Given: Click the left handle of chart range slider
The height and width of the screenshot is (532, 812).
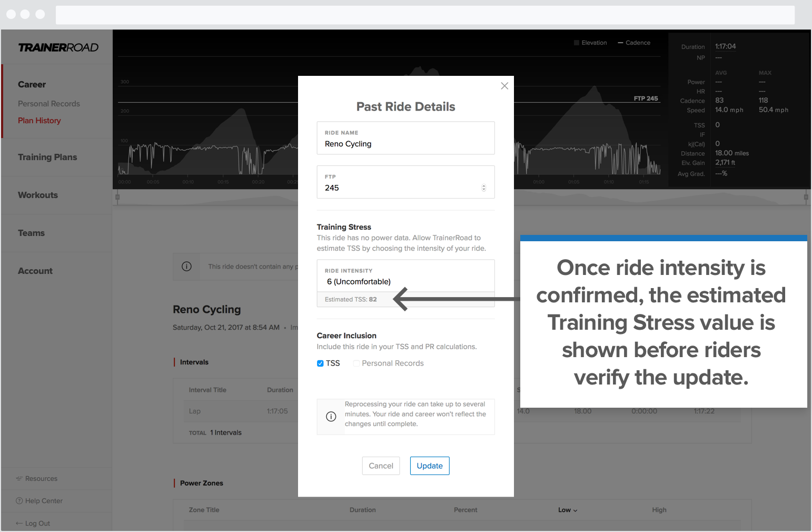Looking at the screenshot, I should point(117,197).
